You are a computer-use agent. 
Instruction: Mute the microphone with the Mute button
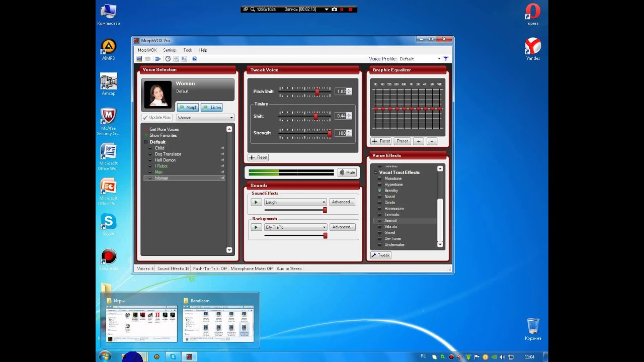coord(347,172)
